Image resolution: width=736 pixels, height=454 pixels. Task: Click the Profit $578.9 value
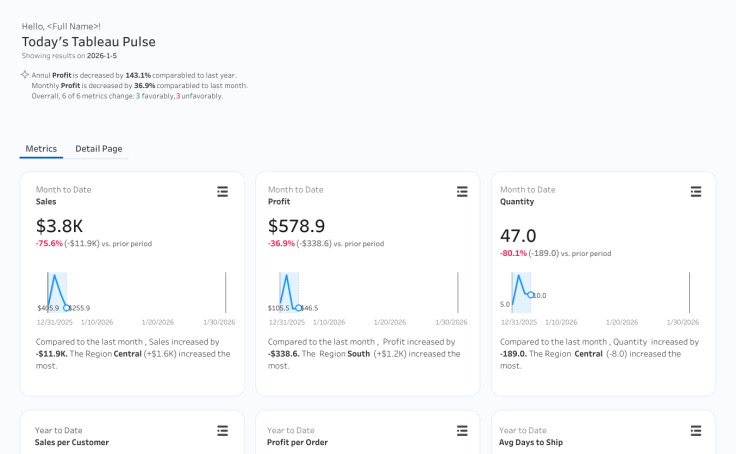coord(296,226)
